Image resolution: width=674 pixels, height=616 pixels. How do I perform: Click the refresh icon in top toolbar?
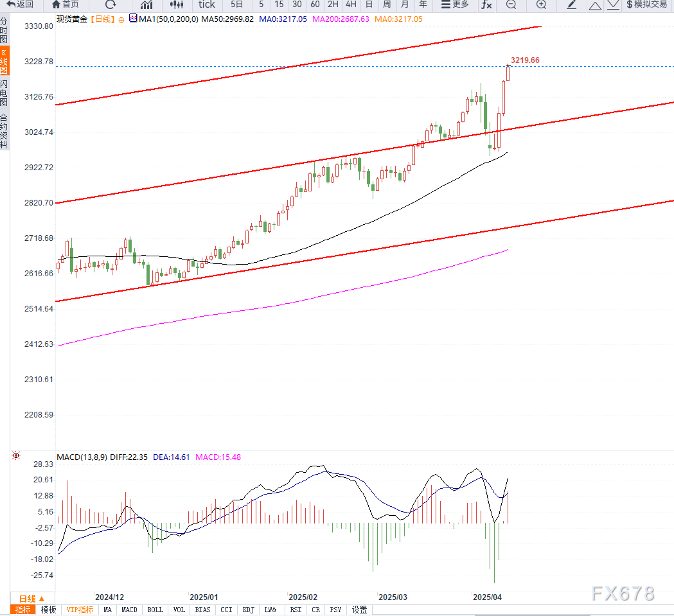tap(111, 4)
